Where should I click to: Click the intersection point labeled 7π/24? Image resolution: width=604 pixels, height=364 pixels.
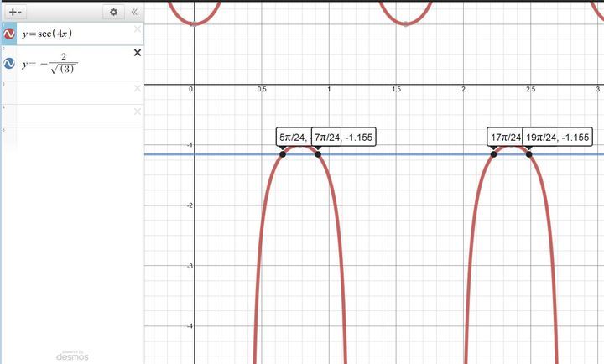point(318,154)
